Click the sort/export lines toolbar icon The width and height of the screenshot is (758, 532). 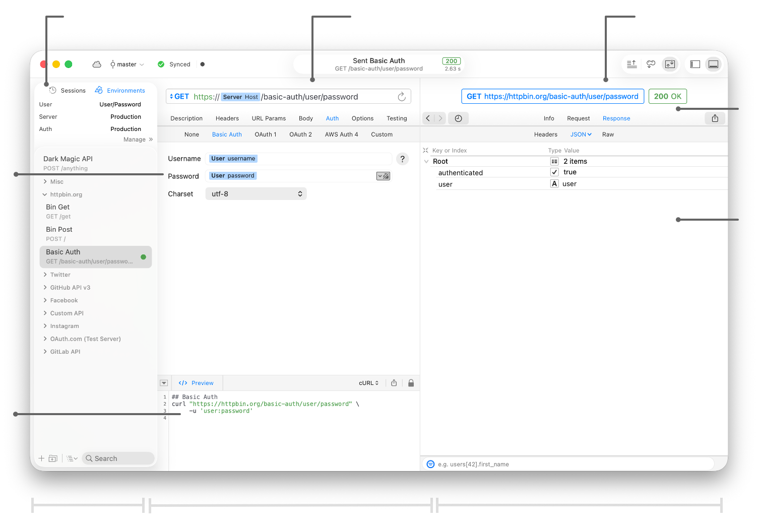coord(631,64)
